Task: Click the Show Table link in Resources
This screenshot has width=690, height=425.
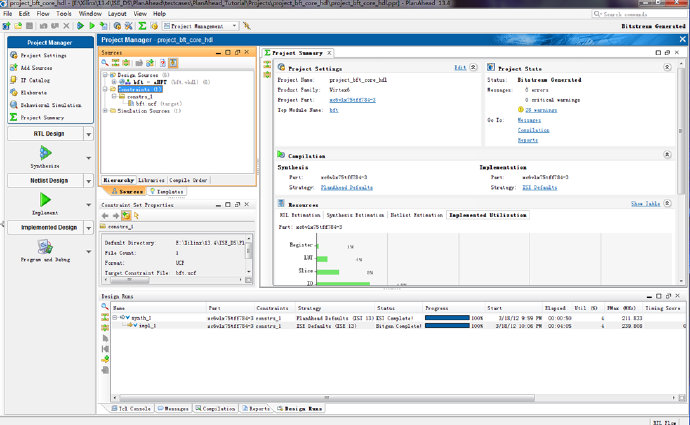Action: (645, 204)
